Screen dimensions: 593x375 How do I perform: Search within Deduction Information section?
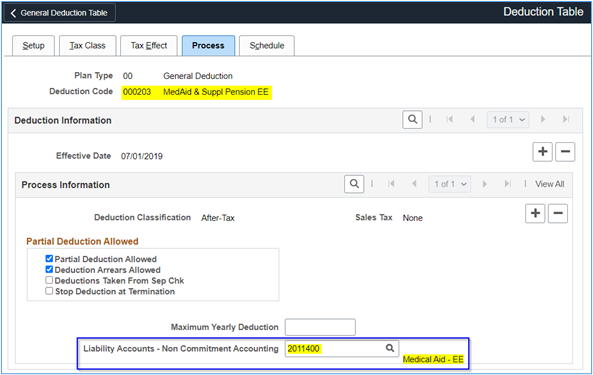[x=413, y=119]
